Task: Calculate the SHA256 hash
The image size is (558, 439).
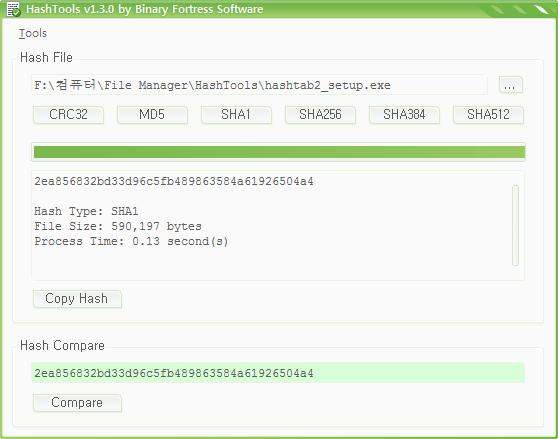Action: click(320, 115)
